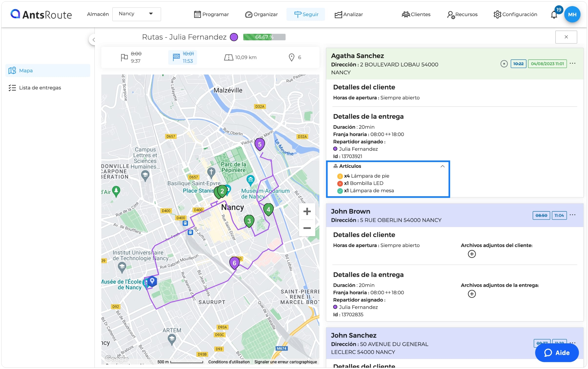Go to the Recursos menu
This screenshot has height=369, width=588.
(462, 14)
